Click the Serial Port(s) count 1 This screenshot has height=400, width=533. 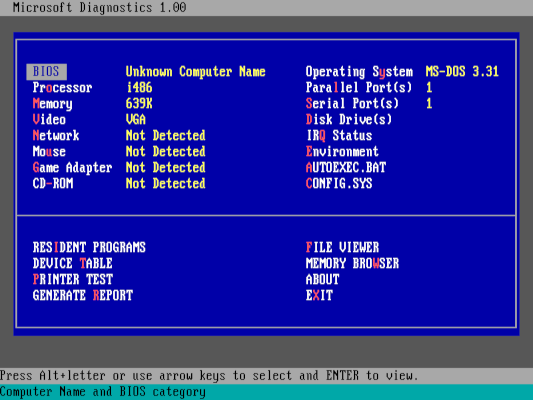429,104
